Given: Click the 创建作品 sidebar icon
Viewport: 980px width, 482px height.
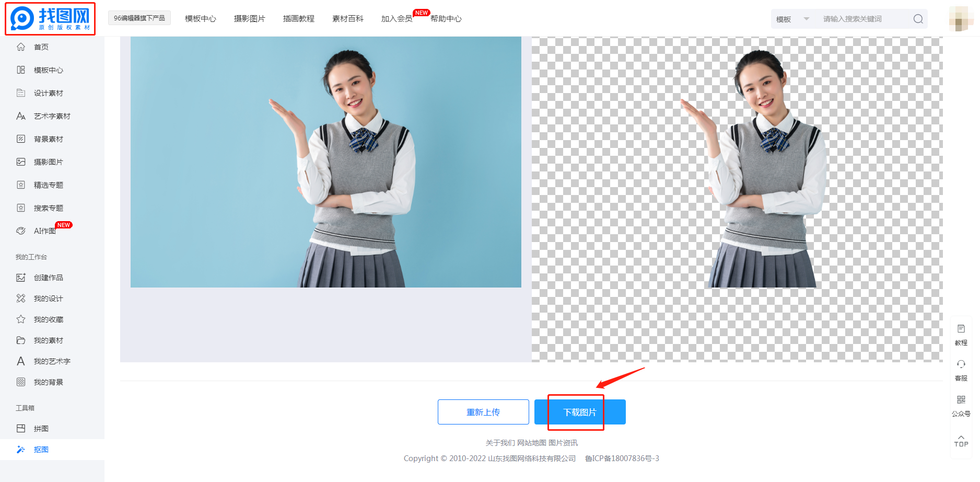Looking at the screenshot, I should pyautogui.click(x=21, y=277).
